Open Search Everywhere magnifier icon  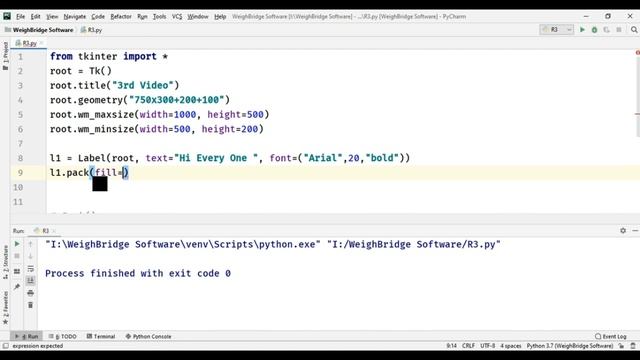634,30
